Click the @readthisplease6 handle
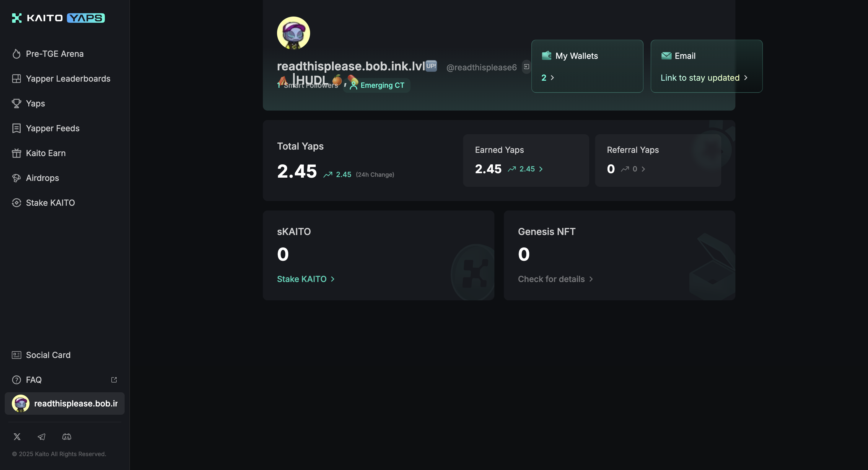Image resolution: width=868 pixels, height=470 pixels. tap(481, 67)
